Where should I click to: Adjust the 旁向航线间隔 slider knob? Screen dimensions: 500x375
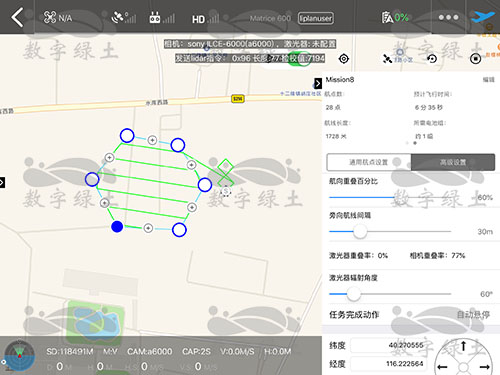(360, 231)
